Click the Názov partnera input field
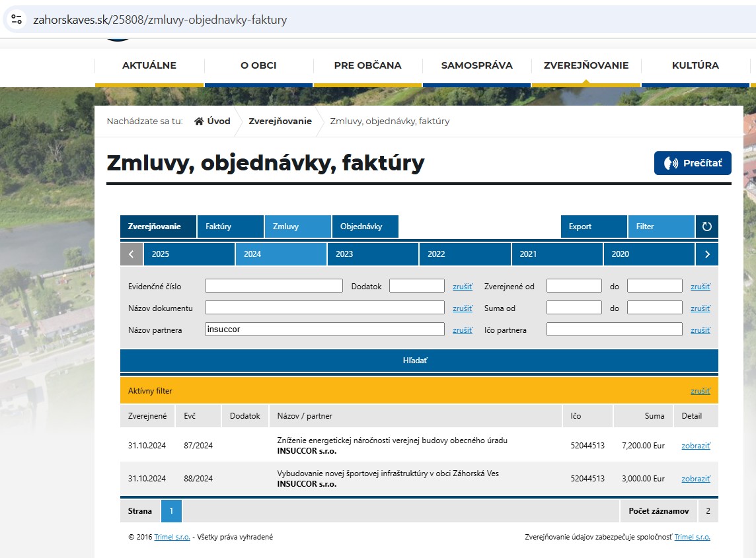This screenshot has height=558, width=756. pos(324,330)
